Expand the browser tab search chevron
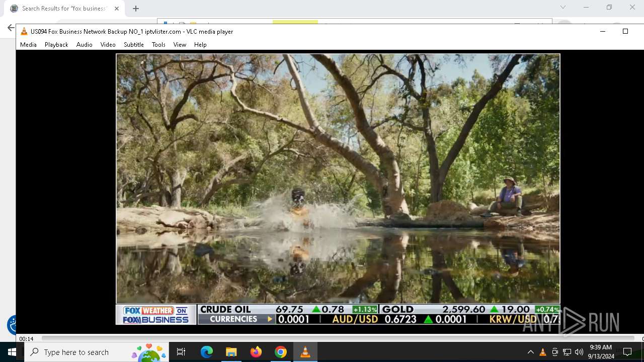Viewport: 644px width, 362px height. [x=563, y=7]
